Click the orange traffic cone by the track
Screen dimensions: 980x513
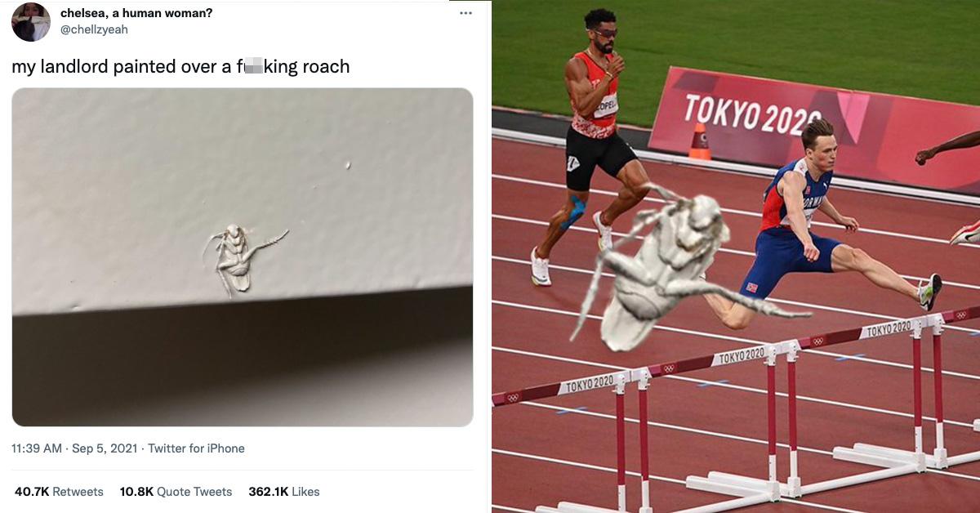(x=699, y=141)
